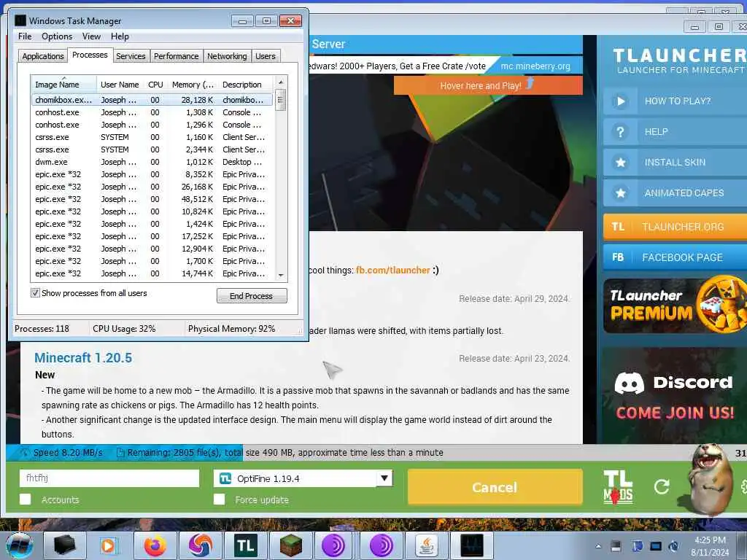Click the username field containing fhtfhj
The height and width of the screenshot is (560, 747).
(x=109, y=478)
